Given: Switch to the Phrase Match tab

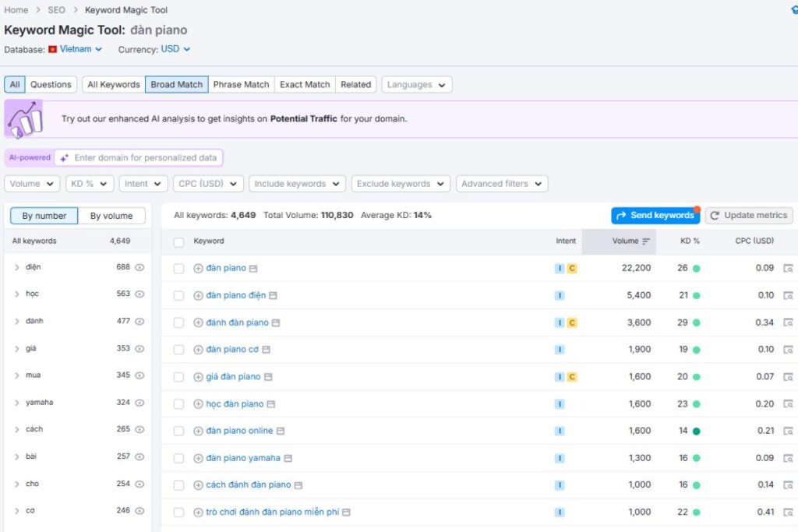Looking at the screenshot, I should [x=241, y=84].
